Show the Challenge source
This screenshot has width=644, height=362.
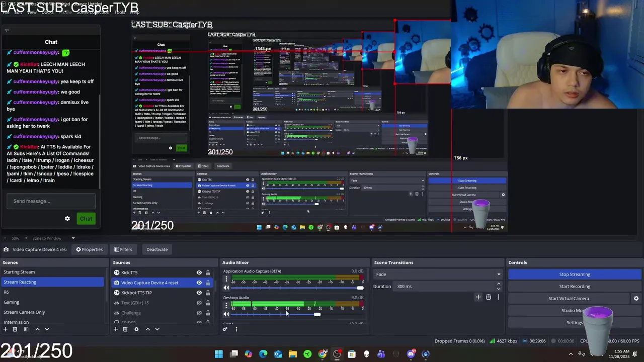click(x=199, y=313)
